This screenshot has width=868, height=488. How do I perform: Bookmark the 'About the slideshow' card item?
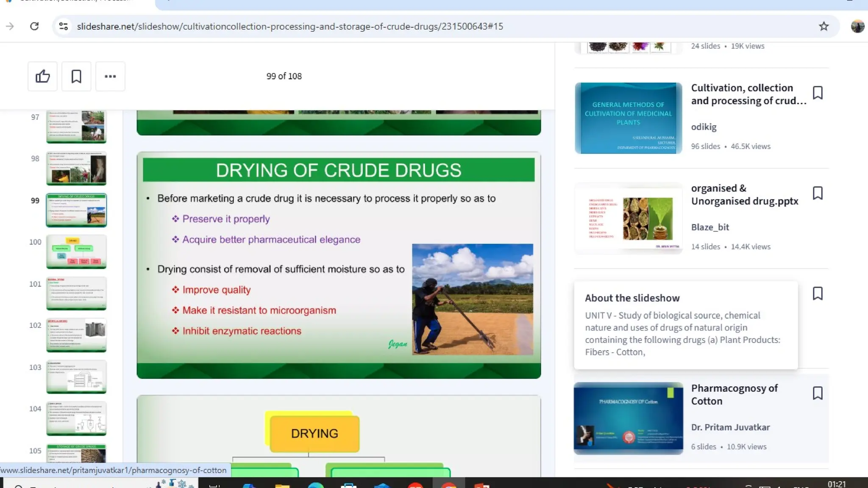coord(818,294)
